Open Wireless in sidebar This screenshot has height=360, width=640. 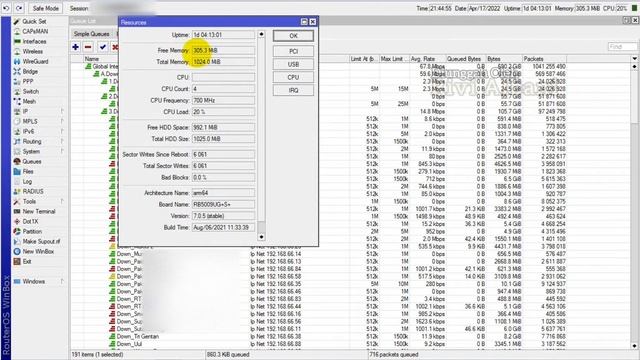pos(32,51)
